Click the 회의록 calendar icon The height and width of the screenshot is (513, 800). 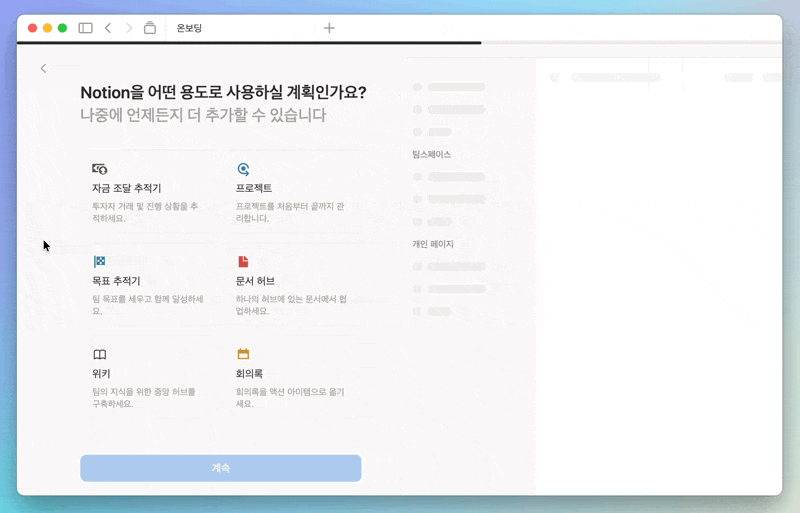pyautogui.click(x=243, y=354)
